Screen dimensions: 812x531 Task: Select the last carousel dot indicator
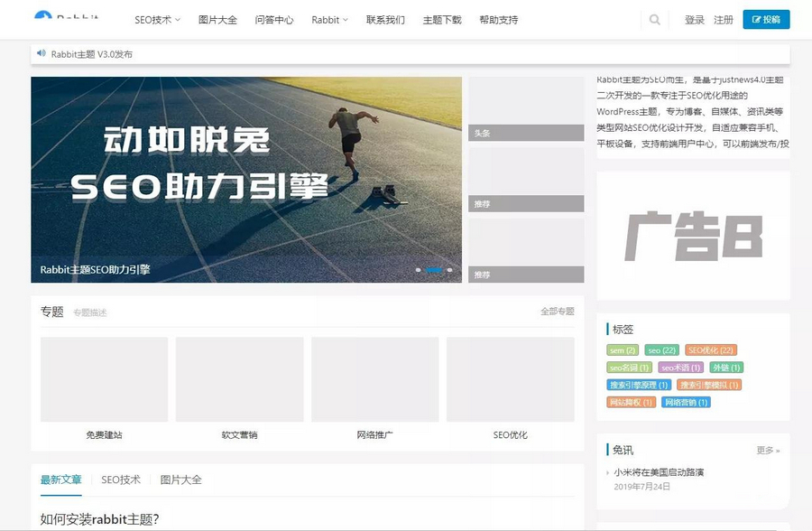(449, 270)
